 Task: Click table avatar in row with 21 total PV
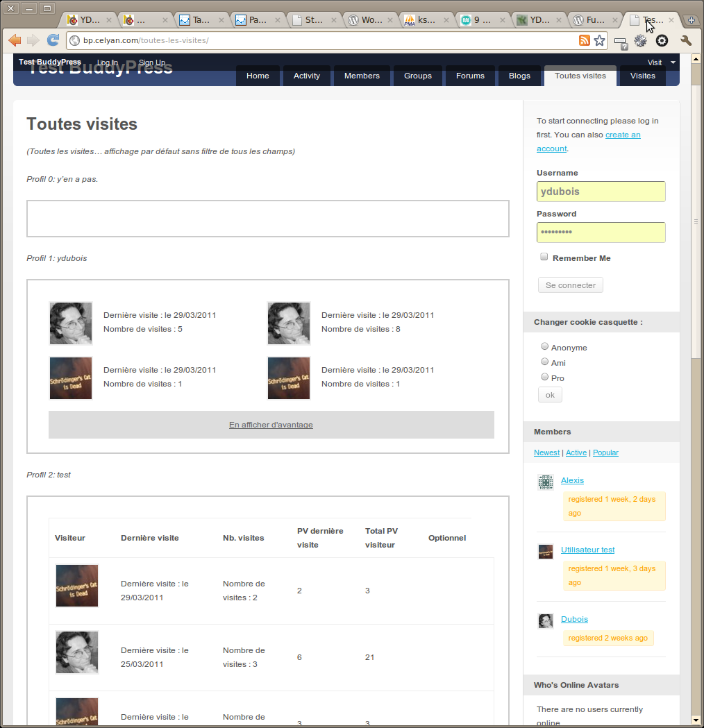pyautogui.click(x=77, y=652)
